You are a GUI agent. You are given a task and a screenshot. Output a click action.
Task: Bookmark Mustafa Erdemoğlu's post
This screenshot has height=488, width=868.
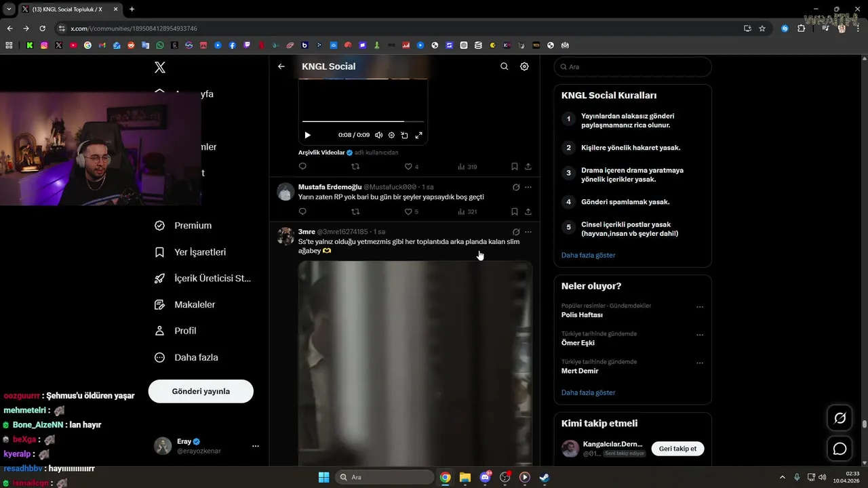pyautogui.click(x=515, y=211)
